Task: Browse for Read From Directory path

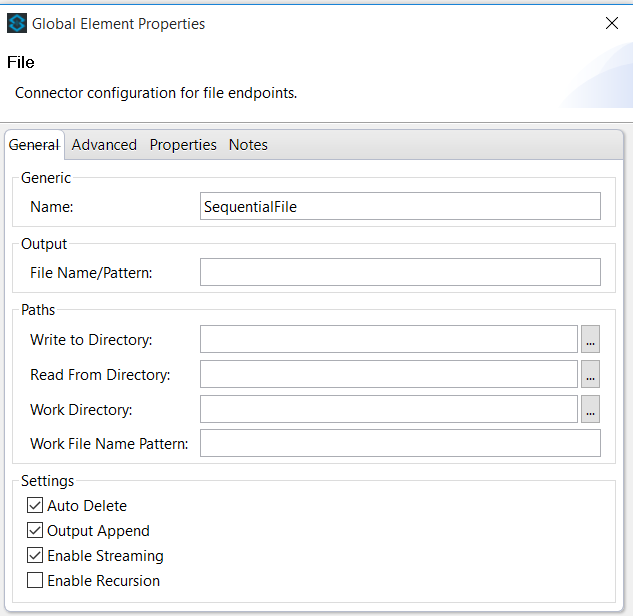Action: coord(590,375)
